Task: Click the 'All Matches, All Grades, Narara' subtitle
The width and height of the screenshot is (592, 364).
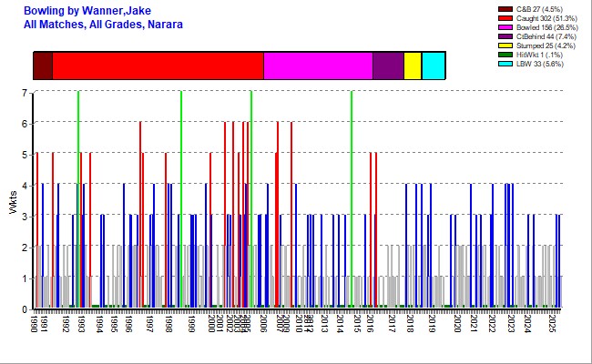Action: point(103,25)
